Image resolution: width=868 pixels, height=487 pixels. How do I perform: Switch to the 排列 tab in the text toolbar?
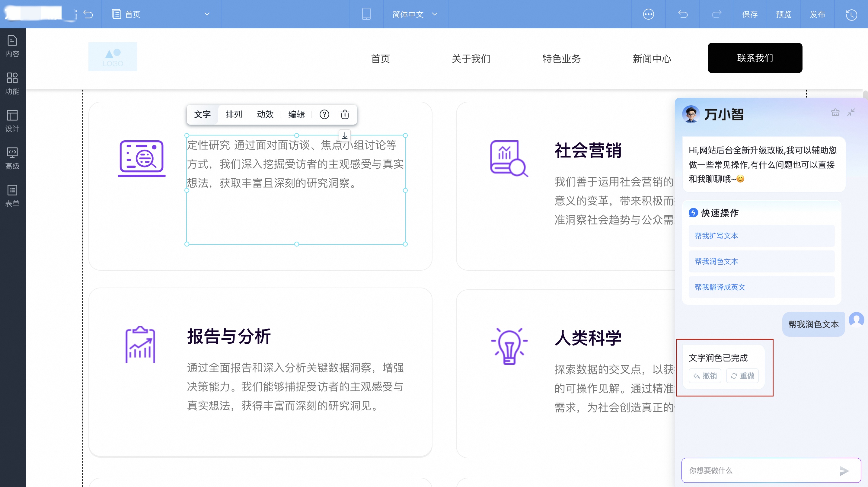(x=234, y=115)
